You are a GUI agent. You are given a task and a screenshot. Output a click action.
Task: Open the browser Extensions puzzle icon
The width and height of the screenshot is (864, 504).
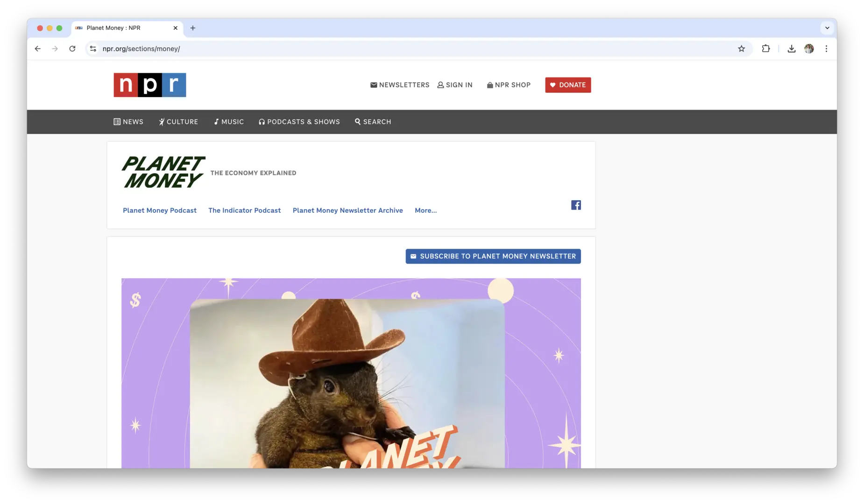point(765,49)
